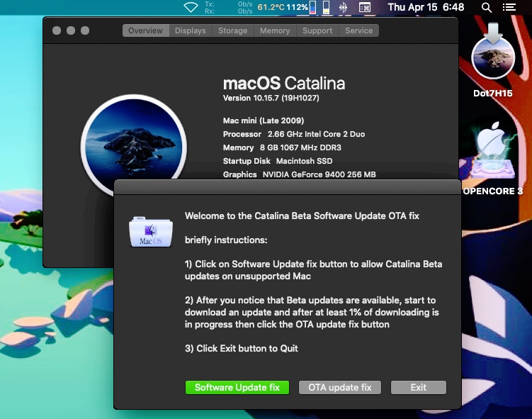Click 'Startup Disk Macintosh SSD' text
Screen dimensions: 532x419
click(x=278, y=161)
